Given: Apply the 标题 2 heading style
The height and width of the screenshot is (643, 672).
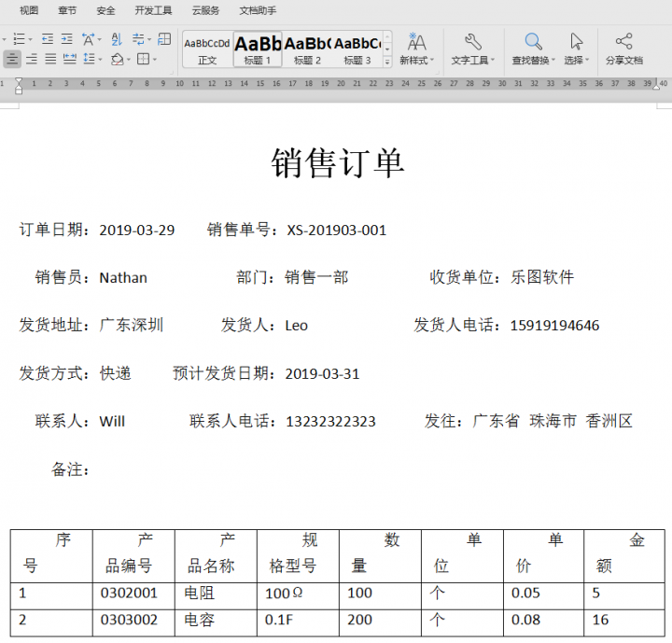Looking at the screenshot, I should 307,49.
